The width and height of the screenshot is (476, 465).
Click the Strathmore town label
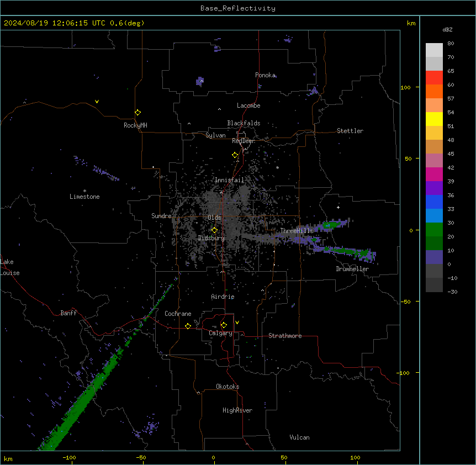coord(285,336)
